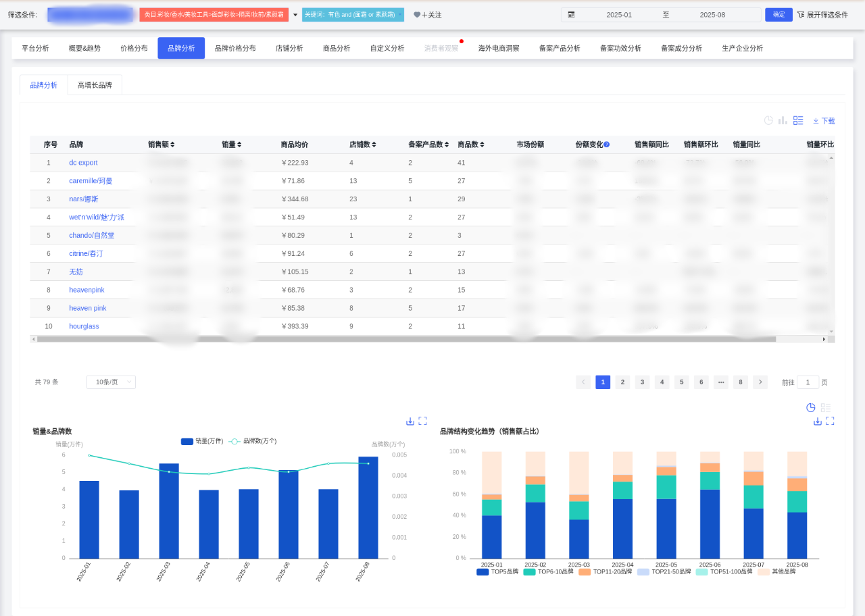Download the 销量&品牌数 chart

pos(410,421)
